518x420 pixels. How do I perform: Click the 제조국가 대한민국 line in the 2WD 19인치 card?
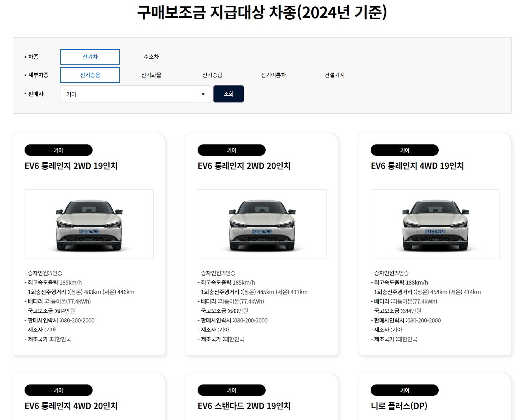(x=48, y=339)
